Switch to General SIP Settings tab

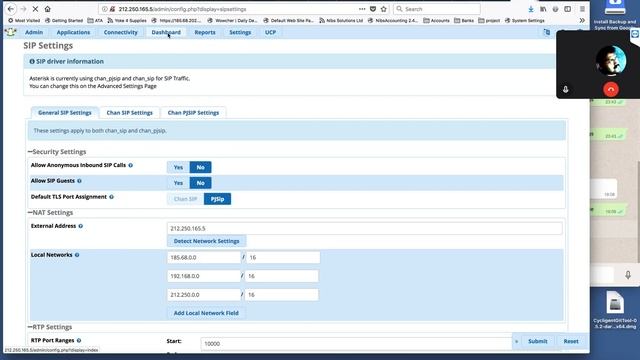tap(65, 113)
